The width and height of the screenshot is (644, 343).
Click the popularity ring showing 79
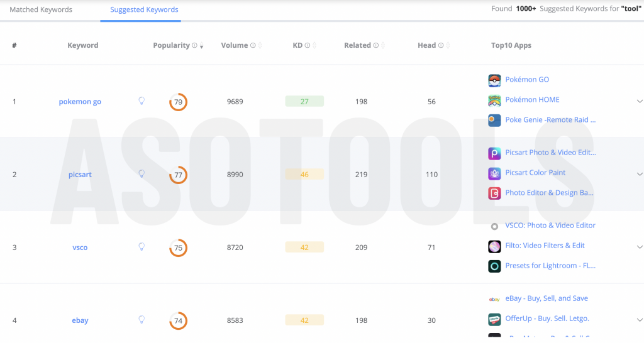178,102
